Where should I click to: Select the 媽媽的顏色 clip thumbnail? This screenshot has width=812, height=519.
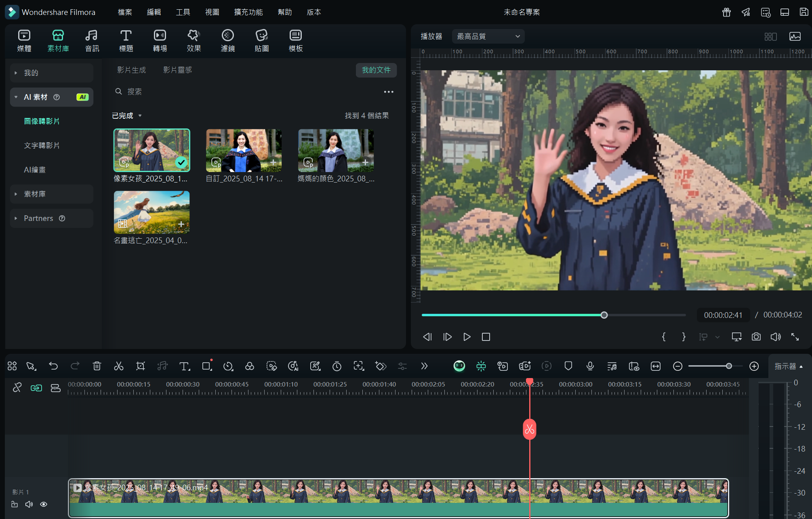(336, 151)
